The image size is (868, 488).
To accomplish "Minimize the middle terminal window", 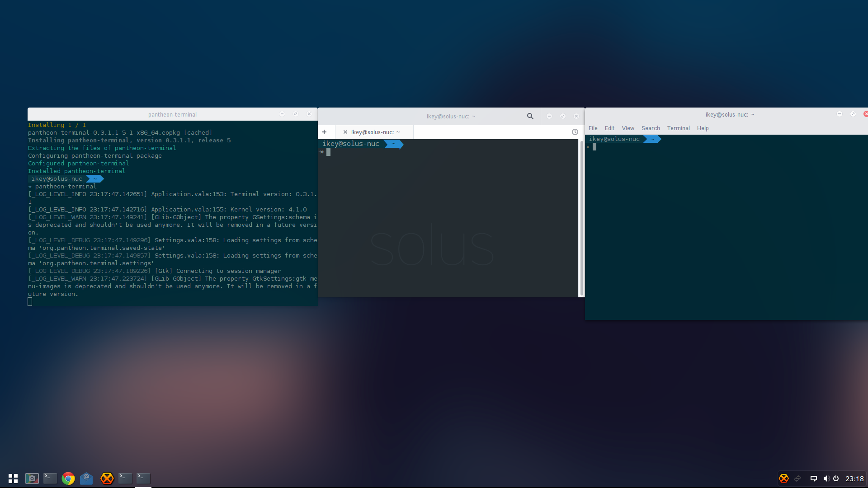I will 549,116.
